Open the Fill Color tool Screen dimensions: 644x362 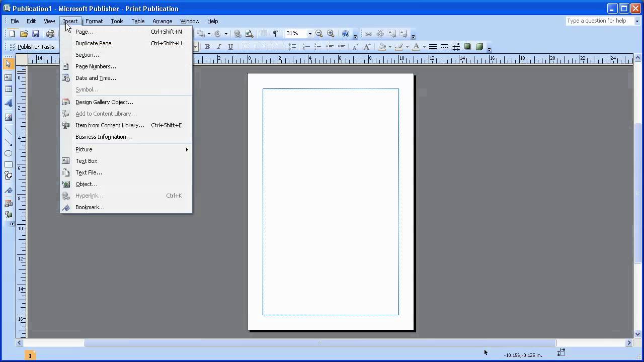(382, 47)
